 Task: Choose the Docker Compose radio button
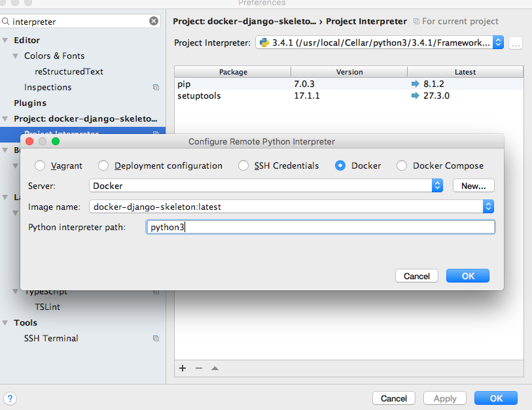[402, 166]
